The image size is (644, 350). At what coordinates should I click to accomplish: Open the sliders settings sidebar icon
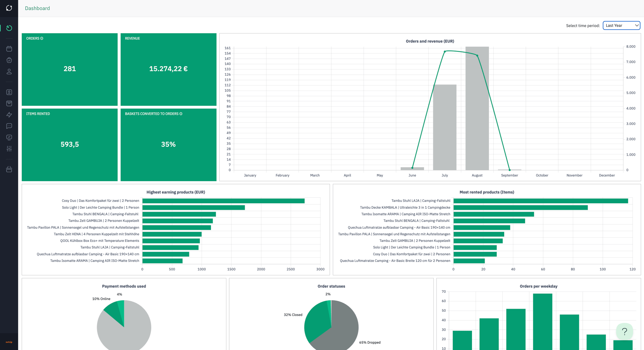click(x=9, y=149)
